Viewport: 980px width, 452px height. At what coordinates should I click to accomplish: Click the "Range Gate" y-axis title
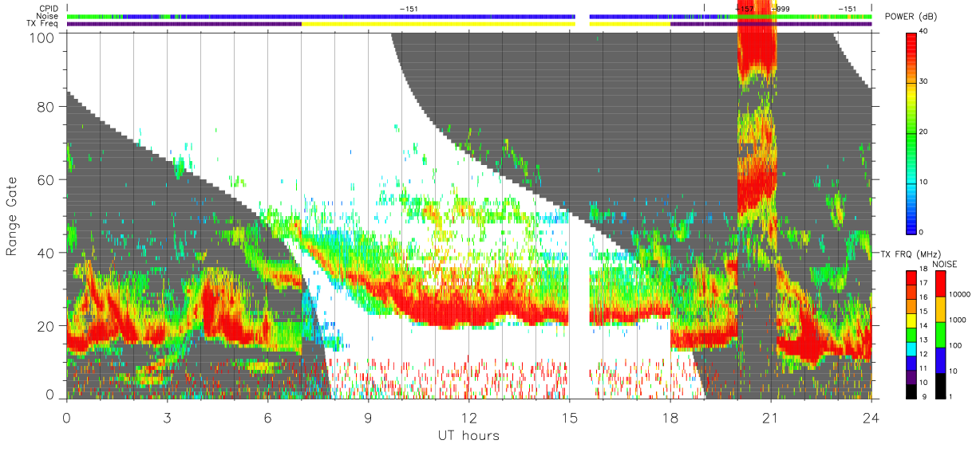(12, 216)
